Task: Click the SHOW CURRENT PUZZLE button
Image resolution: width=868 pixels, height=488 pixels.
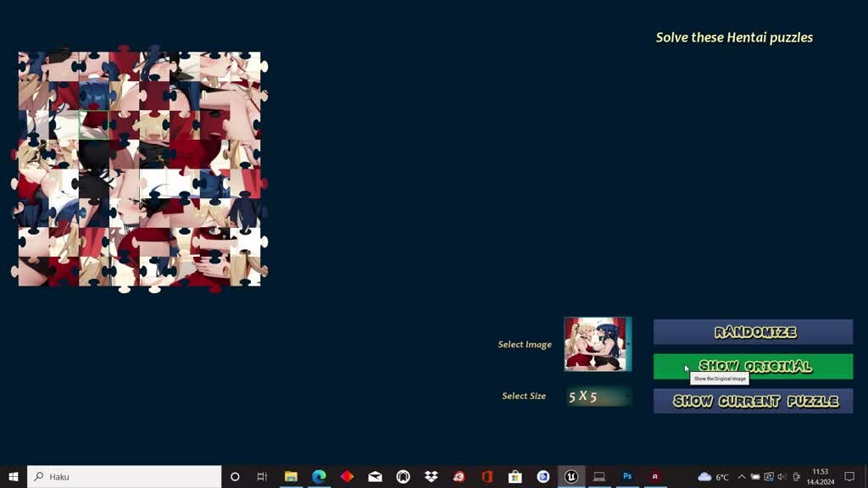Action: [x=753, y=401]
